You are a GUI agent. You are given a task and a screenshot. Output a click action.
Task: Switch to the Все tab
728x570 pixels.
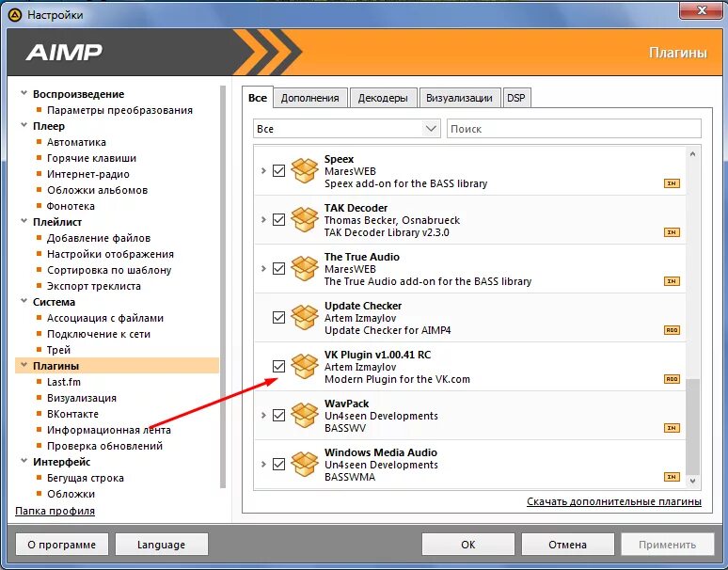pos(258,98)
